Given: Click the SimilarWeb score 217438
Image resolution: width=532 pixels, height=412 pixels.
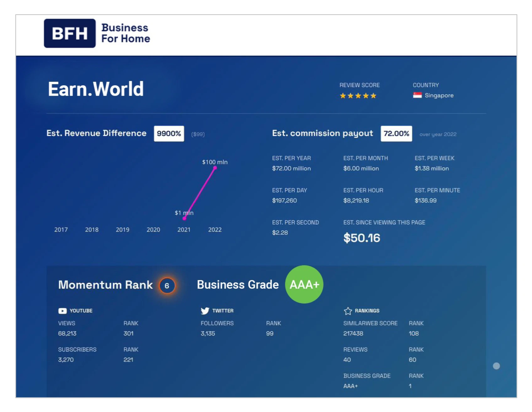Looking at the screenshot, I should pyautogui.click(x=353, y=333).
